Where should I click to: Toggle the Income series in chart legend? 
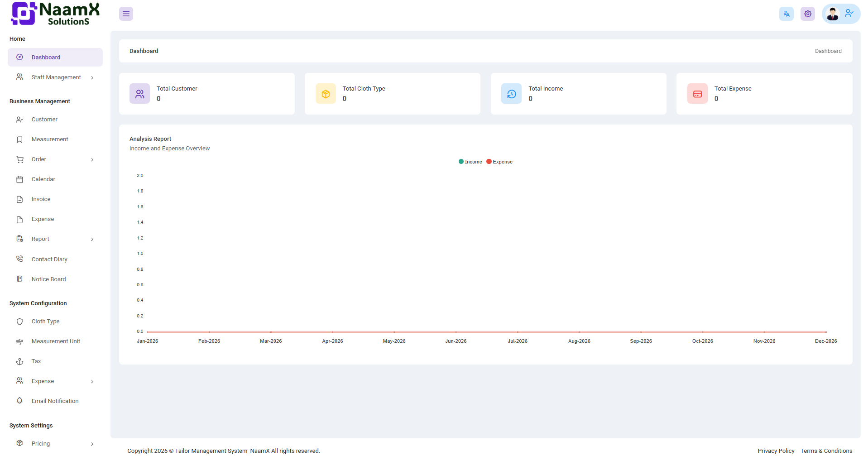pyautogui.click(x=470, y=162)
